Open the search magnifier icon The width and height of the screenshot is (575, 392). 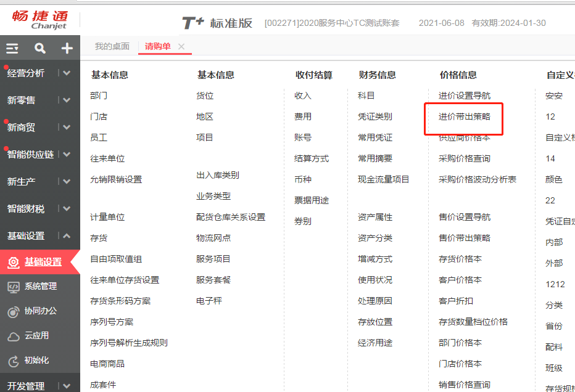tap(40, 48)
